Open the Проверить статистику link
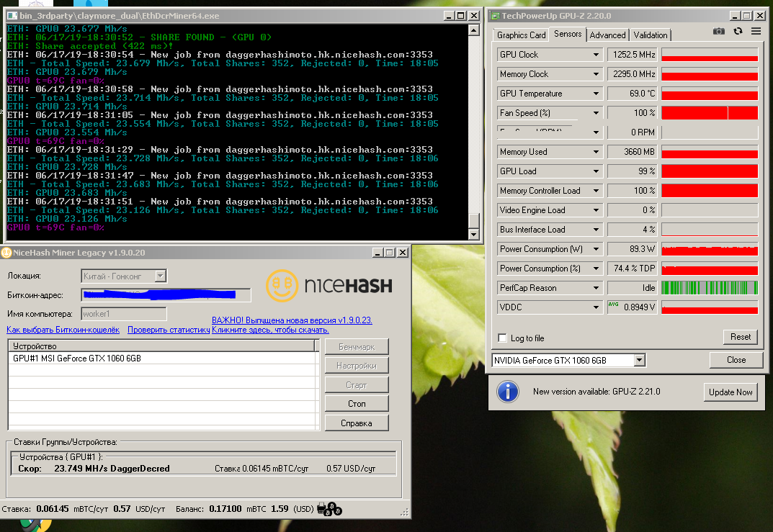773x532 pixels. point(169,330)
